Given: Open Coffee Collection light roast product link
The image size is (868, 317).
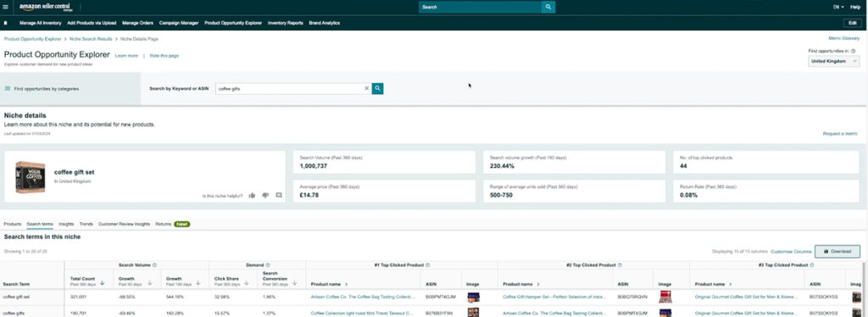Looking at the screenshot, I should (363, 313).
